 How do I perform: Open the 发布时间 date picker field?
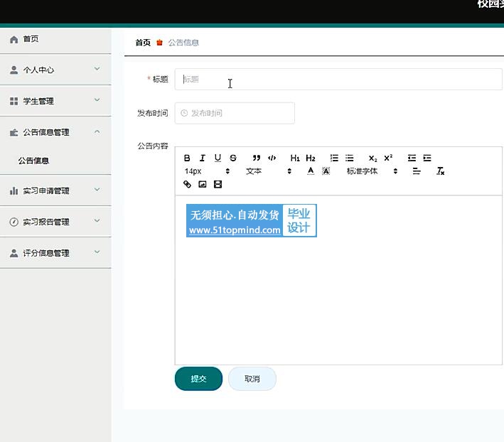tap(235, 113)
